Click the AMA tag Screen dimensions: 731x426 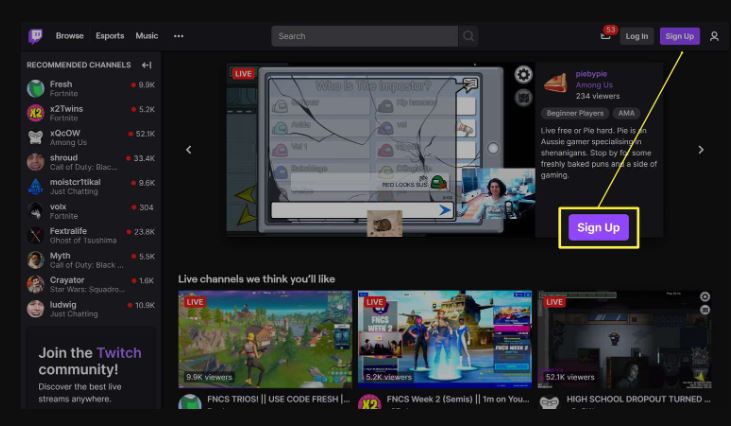coord(626,113)
